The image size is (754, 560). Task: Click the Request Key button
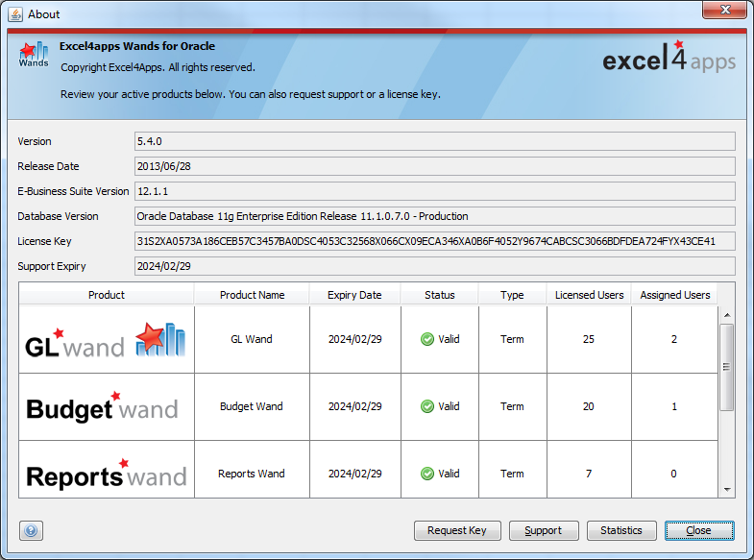457,530
